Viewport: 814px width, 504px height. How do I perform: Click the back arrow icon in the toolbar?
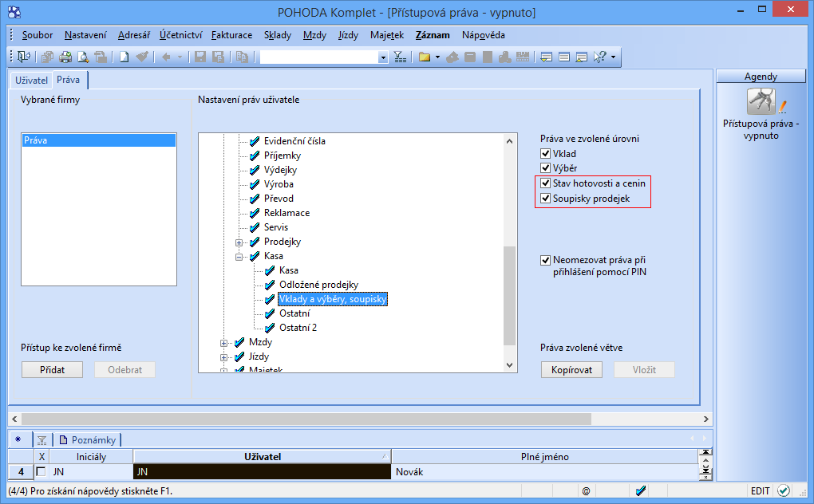166,57
